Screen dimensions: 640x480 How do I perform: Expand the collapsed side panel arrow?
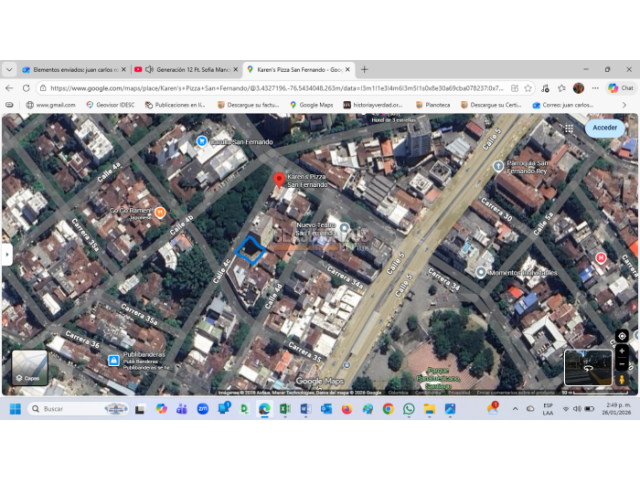pyautogui.click(x=5, y=254)
